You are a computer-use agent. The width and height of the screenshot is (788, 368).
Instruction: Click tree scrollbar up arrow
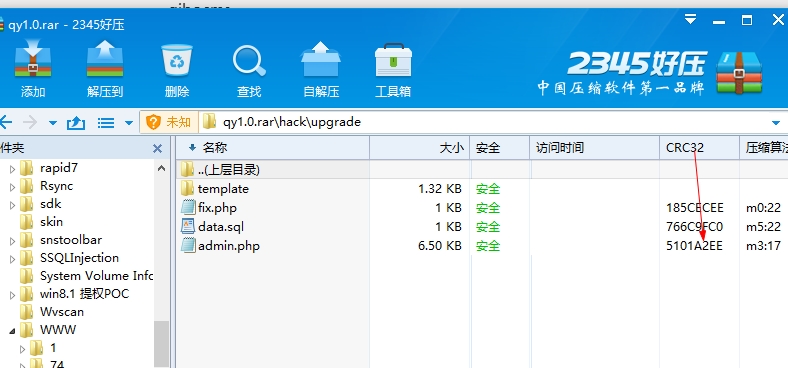161,169
